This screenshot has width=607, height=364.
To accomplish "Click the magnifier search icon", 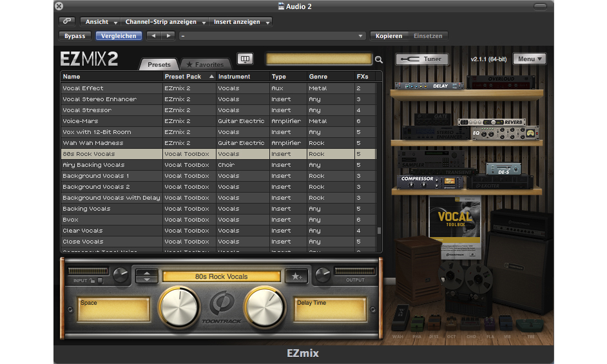I will pyautogui.click(x=379, y=59).
